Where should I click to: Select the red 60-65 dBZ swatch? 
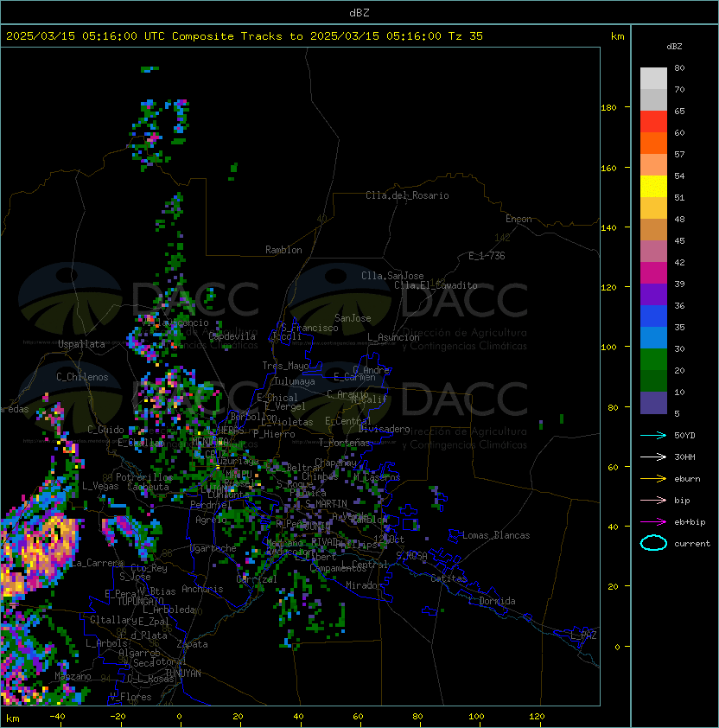pos(653,122)
